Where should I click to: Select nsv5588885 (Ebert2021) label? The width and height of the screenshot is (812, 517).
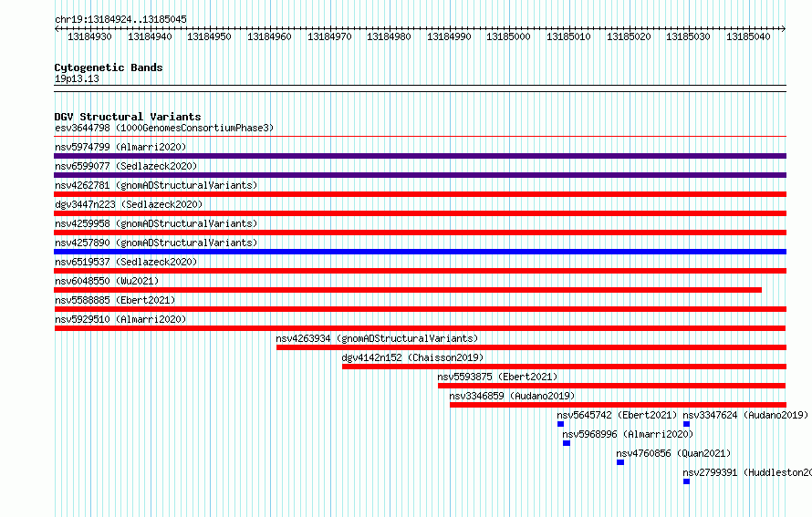115,300
